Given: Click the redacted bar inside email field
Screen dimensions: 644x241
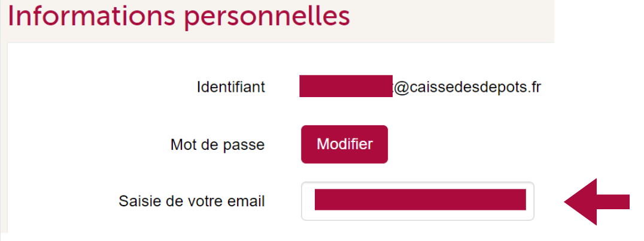Looking at the screenshot, I should 420,200.
